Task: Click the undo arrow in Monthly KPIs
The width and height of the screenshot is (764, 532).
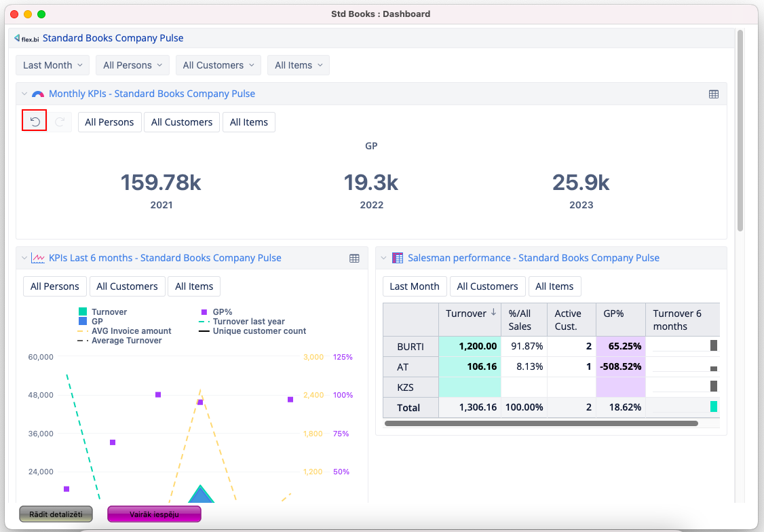Action: (x=35, y=121)
